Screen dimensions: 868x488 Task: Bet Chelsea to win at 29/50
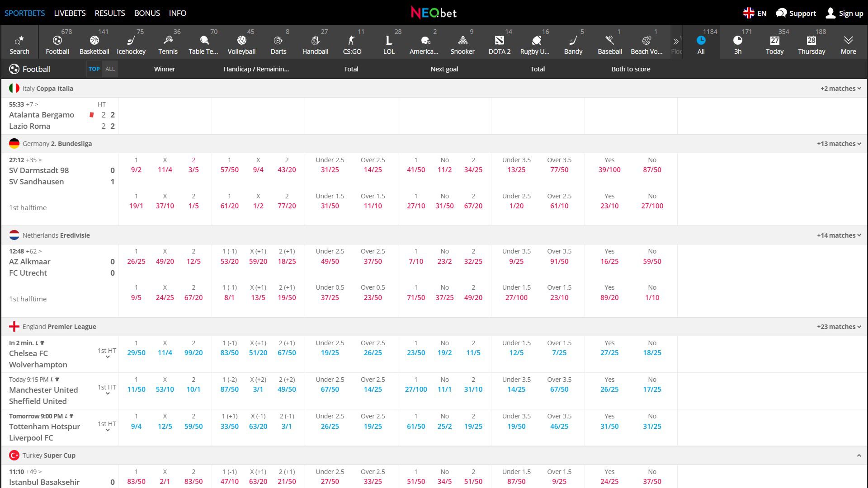click(136, 353)
